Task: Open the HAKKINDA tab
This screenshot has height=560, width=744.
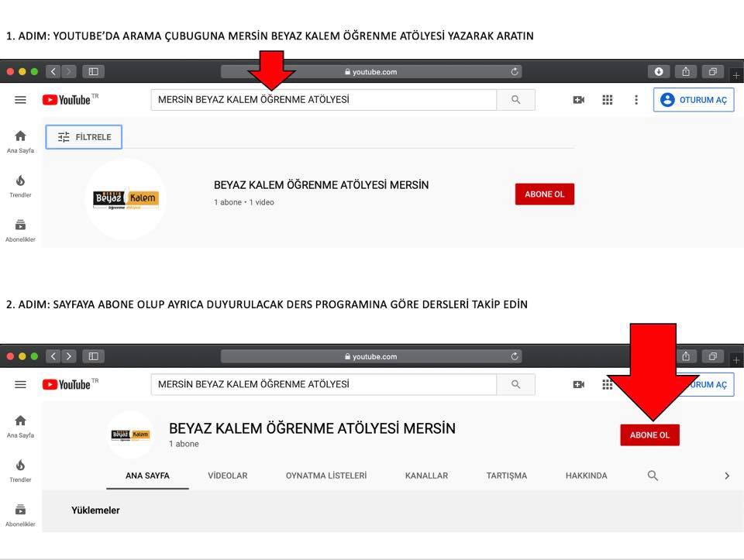Action: coord(587,476)
